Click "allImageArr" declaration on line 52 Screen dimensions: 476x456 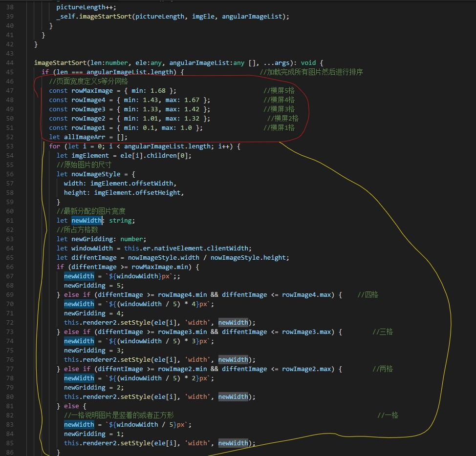click(85, 137)
